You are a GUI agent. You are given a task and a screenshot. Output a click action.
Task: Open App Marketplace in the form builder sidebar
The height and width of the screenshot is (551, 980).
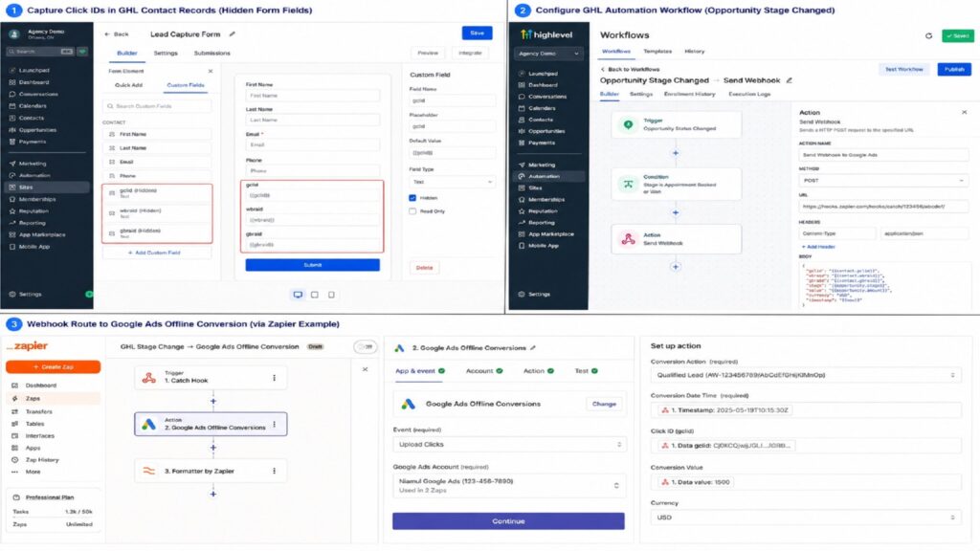42,234
